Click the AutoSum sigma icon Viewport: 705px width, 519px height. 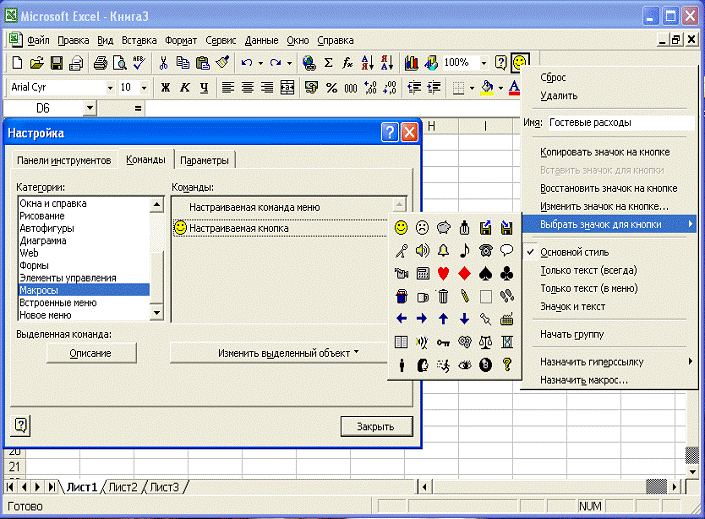click(328, 63)
